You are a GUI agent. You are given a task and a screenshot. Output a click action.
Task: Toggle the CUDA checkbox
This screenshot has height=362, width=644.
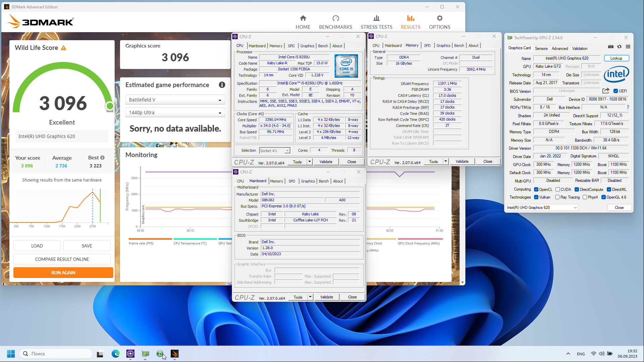tap(558, 190)
